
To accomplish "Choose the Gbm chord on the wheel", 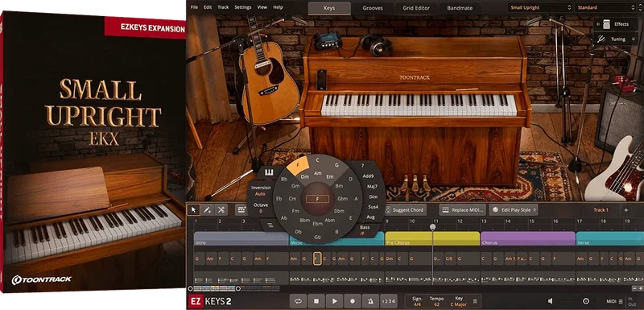I will 343,199.
